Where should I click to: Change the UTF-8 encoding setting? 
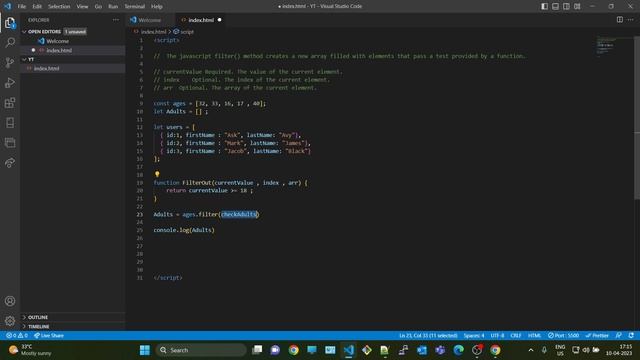click(x=497, y=336)
